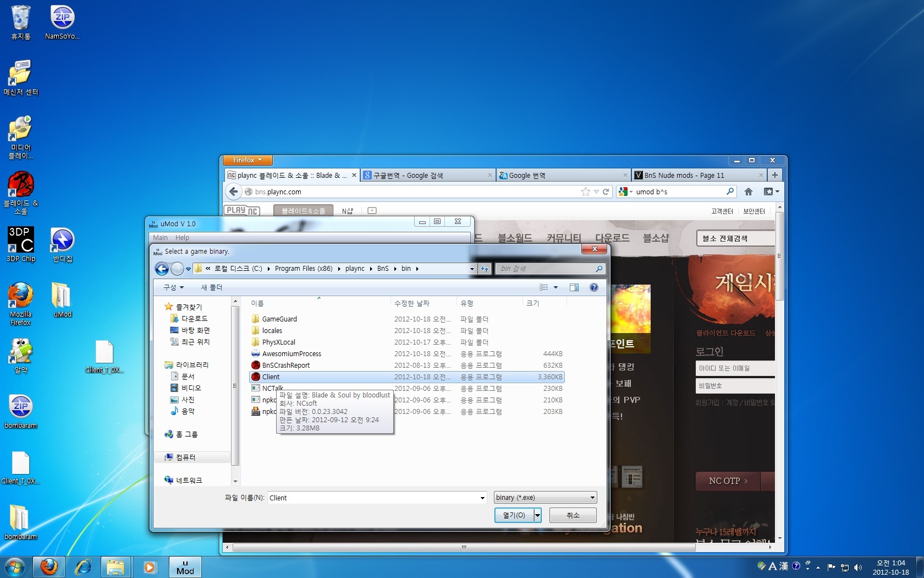Select the BnSCrashReport executable file

(285, 366)
